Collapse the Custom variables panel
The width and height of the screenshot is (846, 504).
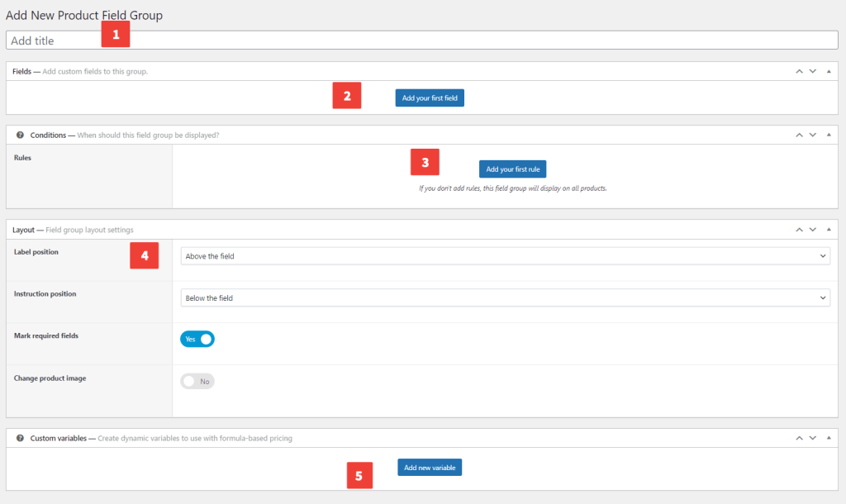828,438
